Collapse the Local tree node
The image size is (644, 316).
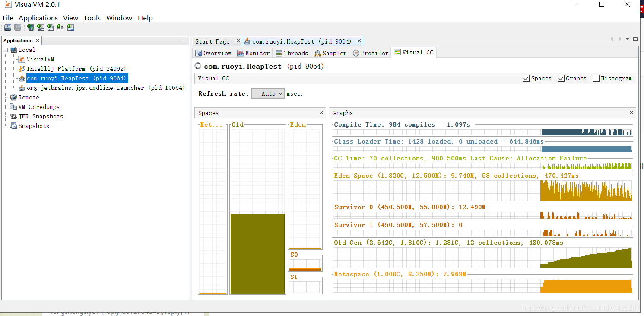6,50
